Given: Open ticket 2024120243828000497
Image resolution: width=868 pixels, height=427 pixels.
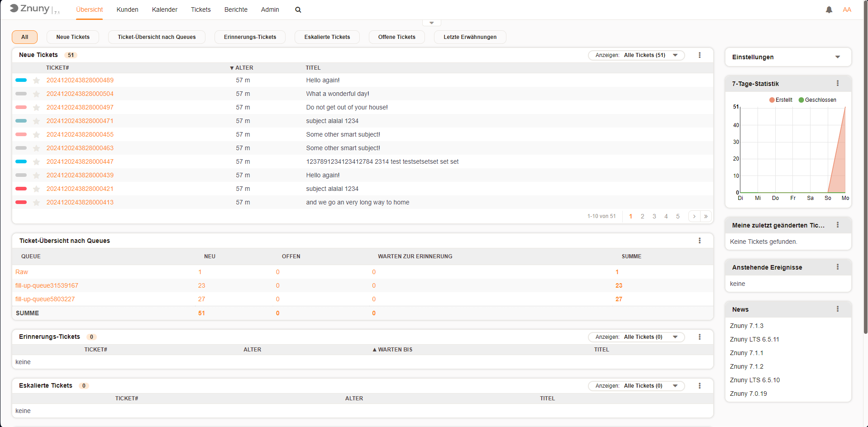Looking at the screenshot, I should pos(80,108).
